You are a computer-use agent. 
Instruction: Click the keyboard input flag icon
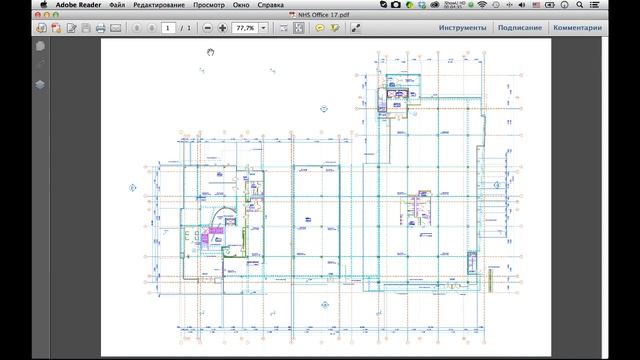point(536,5)
